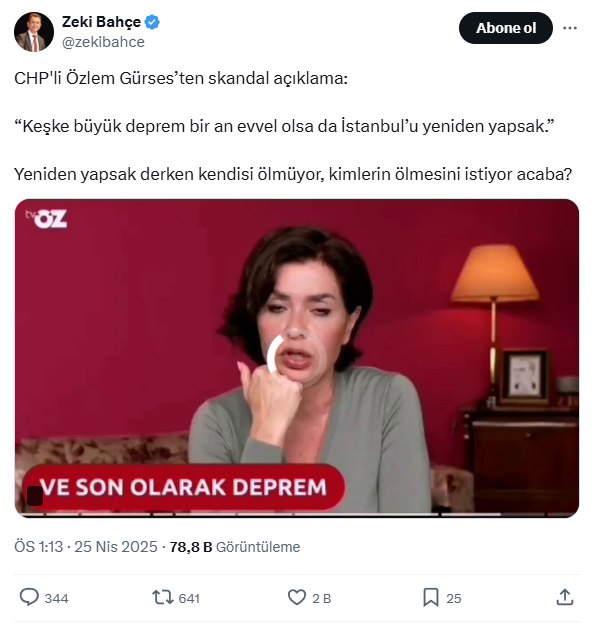Click the bookmark count 25
This screenshot has height=626, width=595.
click(454, 598)
